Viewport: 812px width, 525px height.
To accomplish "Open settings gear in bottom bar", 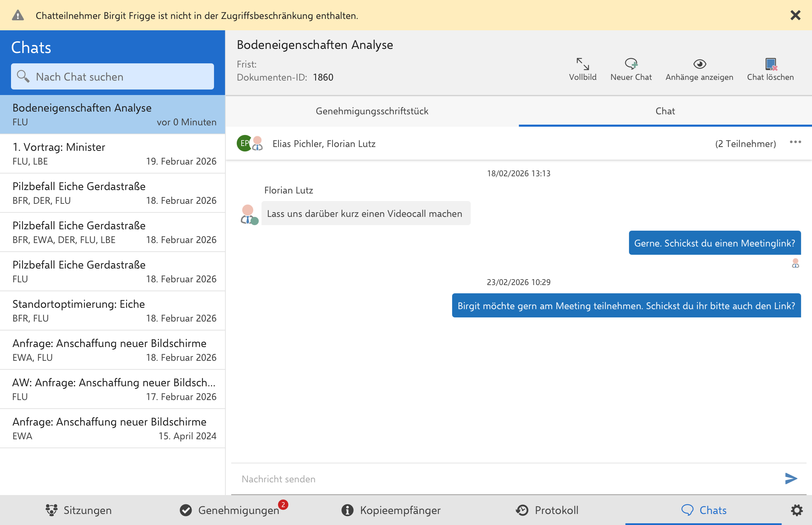I will coord(797,510).
